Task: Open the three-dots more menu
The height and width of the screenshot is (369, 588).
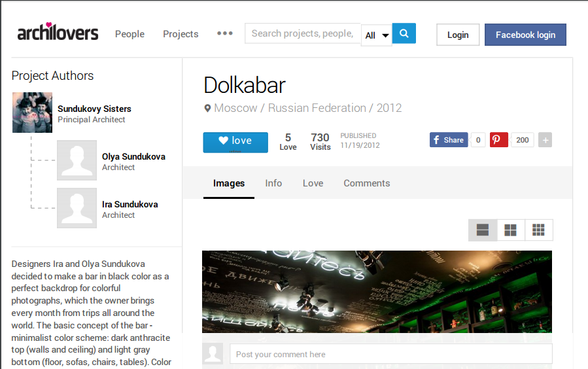Action: click(x=224, y=33)
